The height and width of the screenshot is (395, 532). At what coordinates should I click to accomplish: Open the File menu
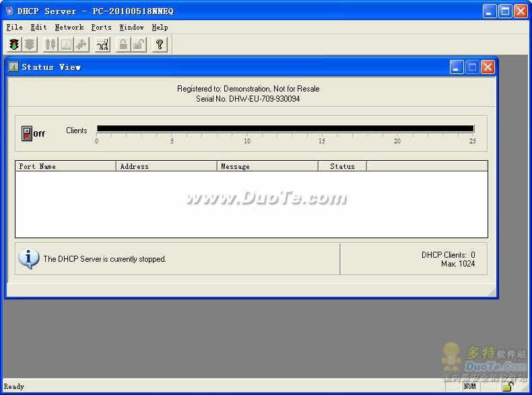15,27
